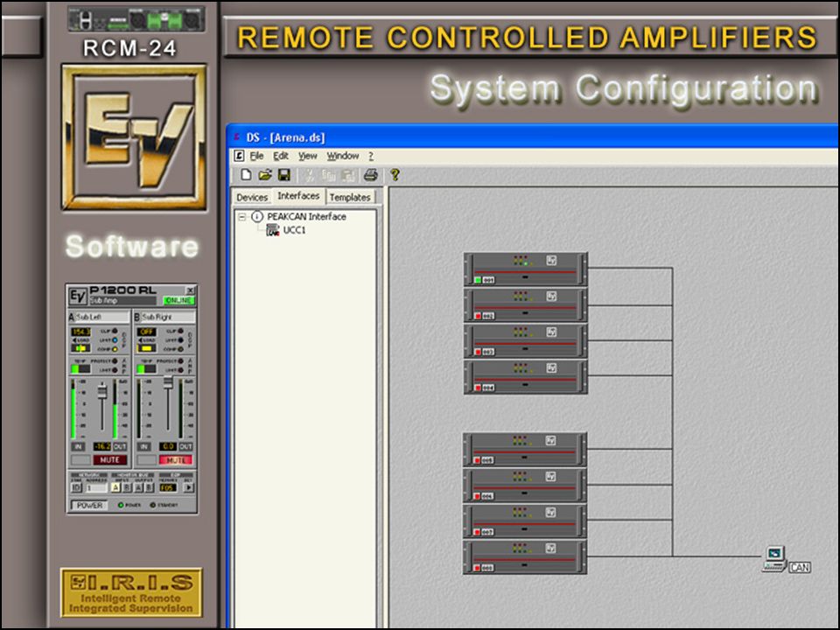Image resolution: width=840 pixels, height=630 pixels.
Task: Click the network address field showing 1
Action: point(95,487)
